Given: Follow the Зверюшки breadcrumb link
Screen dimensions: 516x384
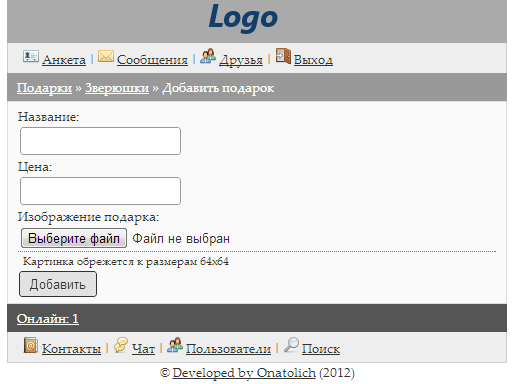Looking at the screenshot, I should [117, 88].
